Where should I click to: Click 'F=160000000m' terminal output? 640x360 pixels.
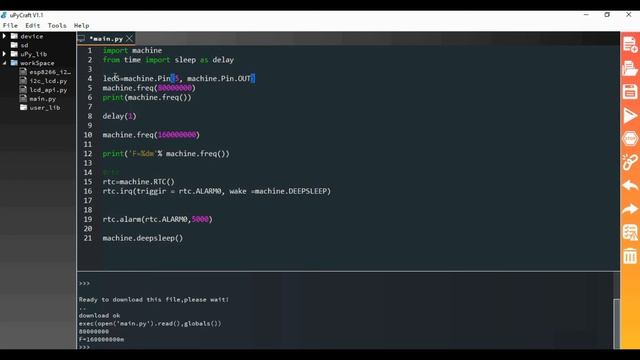101,339
